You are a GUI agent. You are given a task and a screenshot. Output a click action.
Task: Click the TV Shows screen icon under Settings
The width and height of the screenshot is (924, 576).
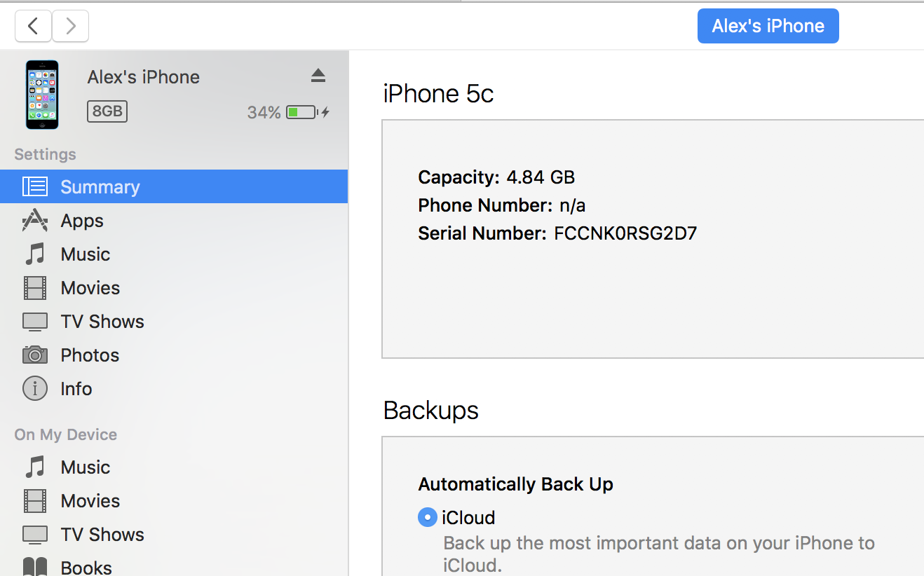[x=35, y=322]
